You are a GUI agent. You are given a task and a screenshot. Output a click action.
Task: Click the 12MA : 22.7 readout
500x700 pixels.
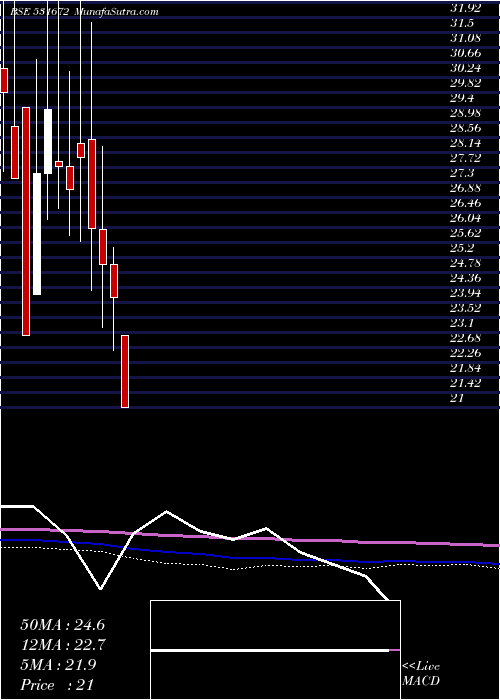62,645
